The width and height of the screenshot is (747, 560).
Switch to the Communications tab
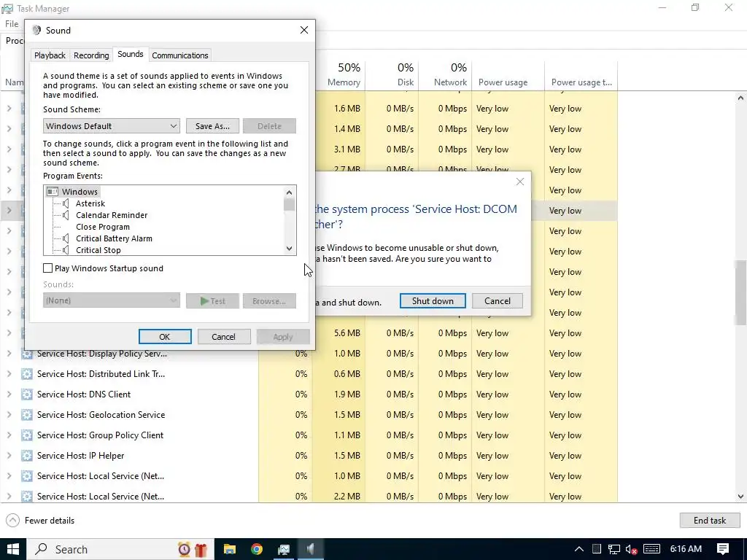(180, 55)
